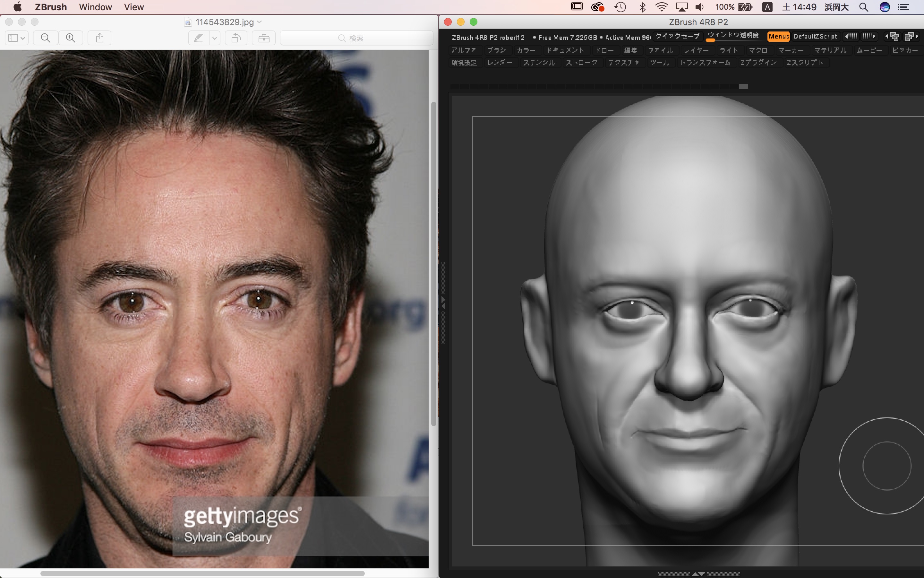Image resolution: width=924 pixels, height=578 pixels.
Task: Click the volume speaker icon in menu bar
Action: click(x=699, y=7)
